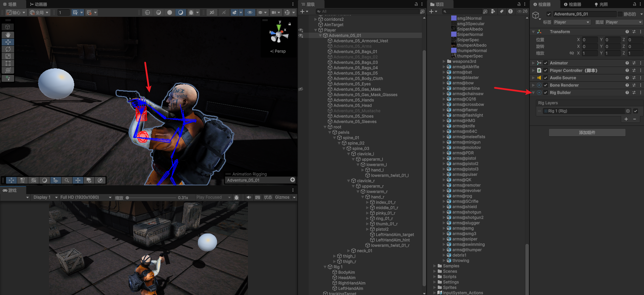Select the combined Transform tool
644x295 pixels.
coord(8,70)
